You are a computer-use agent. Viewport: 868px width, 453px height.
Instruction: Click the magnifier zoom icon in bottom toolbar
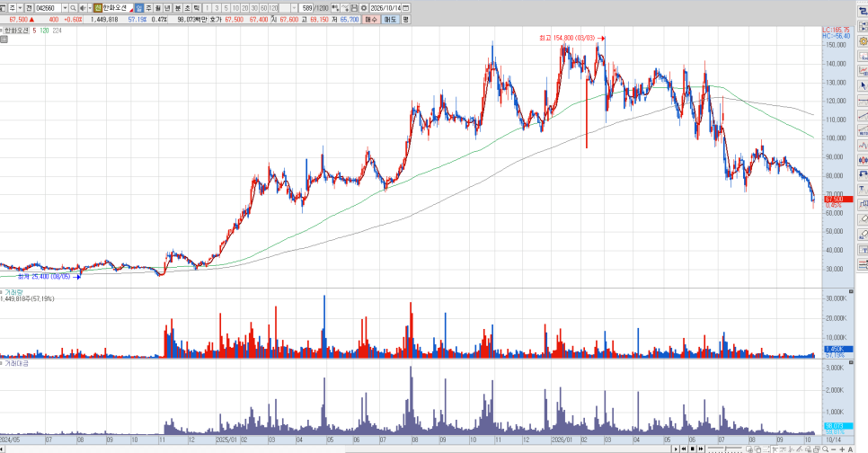pos(826,449)
